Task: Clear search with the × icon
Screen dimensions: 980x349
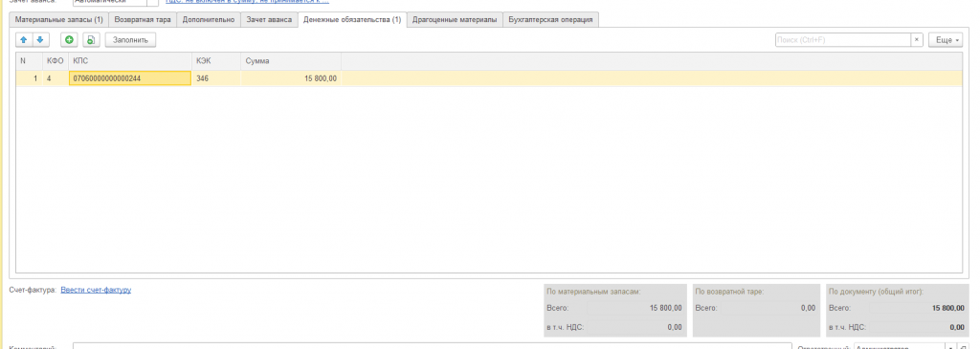Action: click(917, 40)
